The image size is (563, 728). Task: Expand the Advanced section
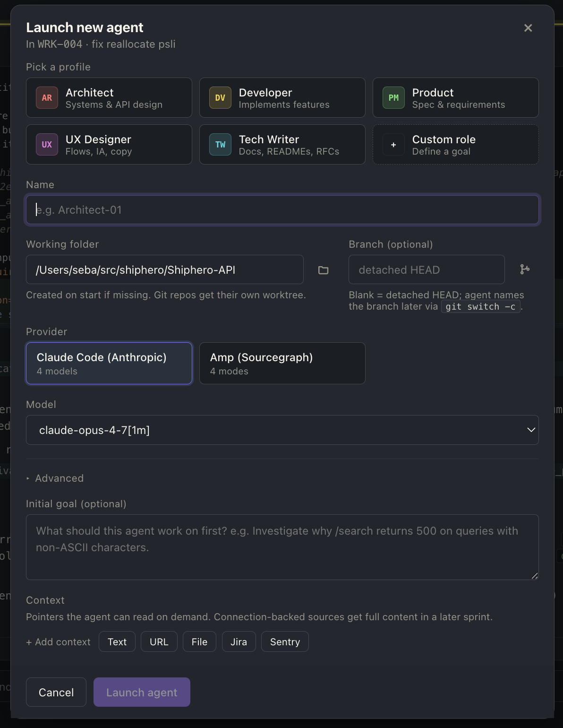[x=55, y=478]
